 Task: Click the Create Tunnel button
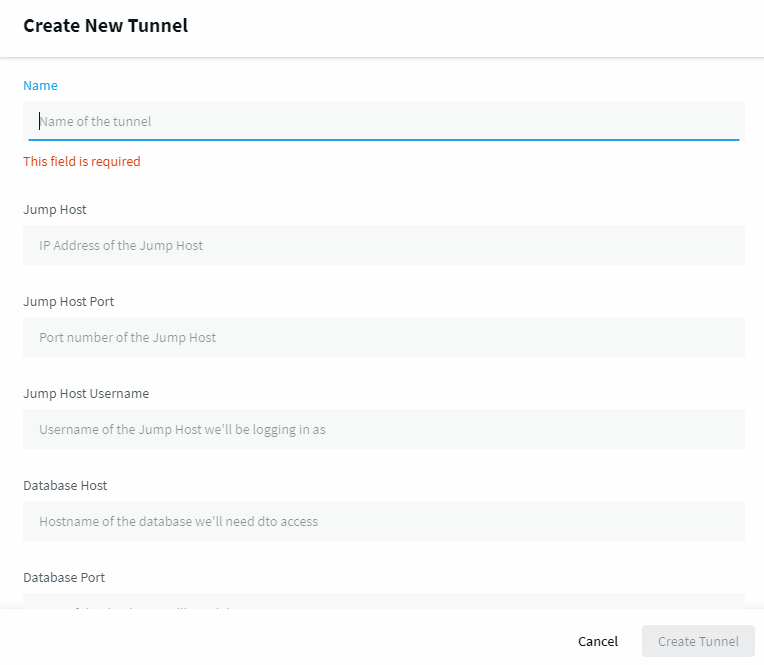(x=698, y=641)
